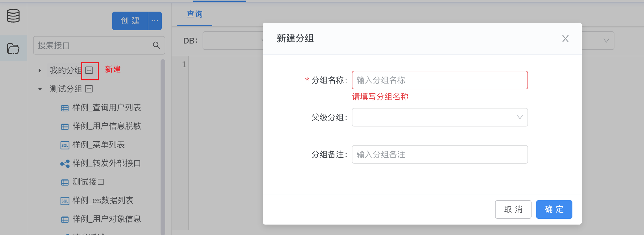Viewport: 644px width, 235px height.
Task: Click the more options ellipsis beside 创建
Action: pos(155,21)
